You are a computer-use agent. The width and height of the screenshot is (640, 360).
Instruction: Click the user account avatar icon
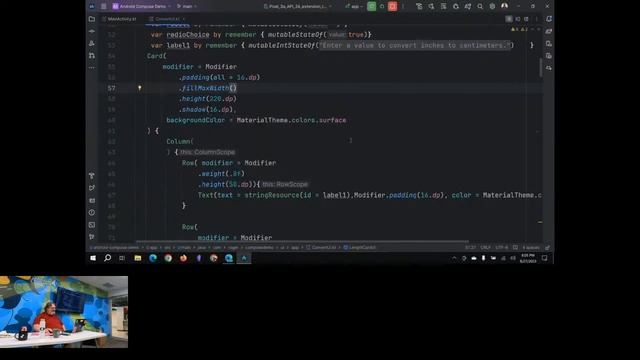pyautogui.click(x=504, y=6)
